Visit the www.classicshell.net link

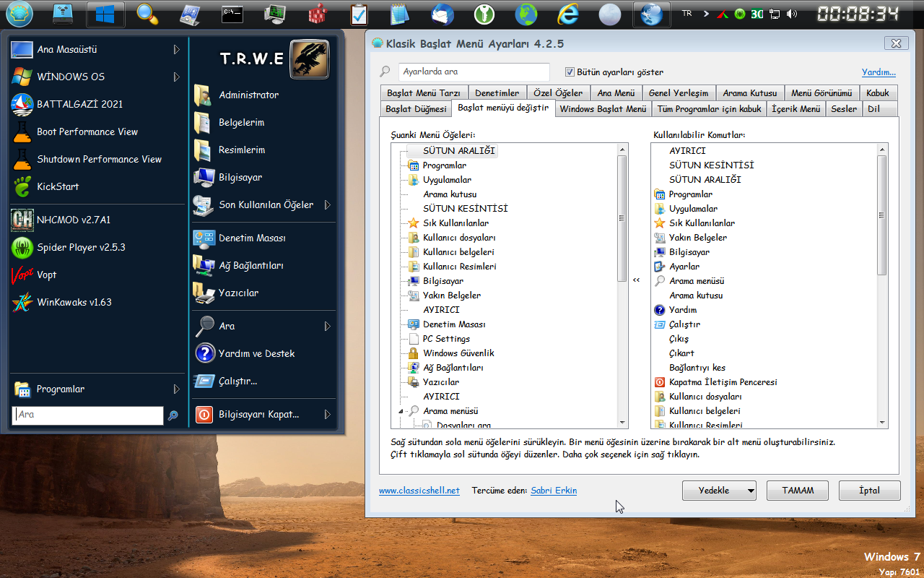click(x=419, y=491)
